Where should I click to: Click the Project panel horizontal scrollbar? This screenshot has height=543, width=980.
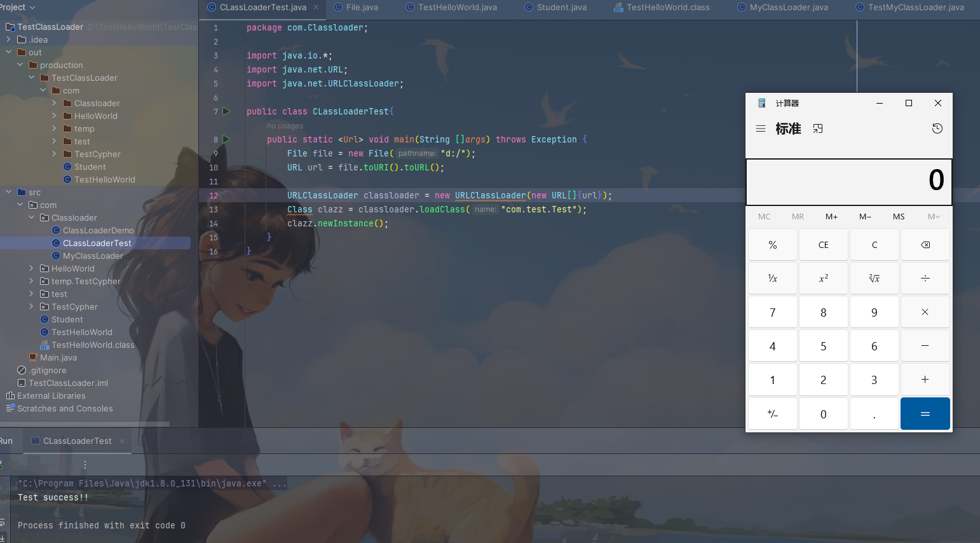(x=85, y=423)
